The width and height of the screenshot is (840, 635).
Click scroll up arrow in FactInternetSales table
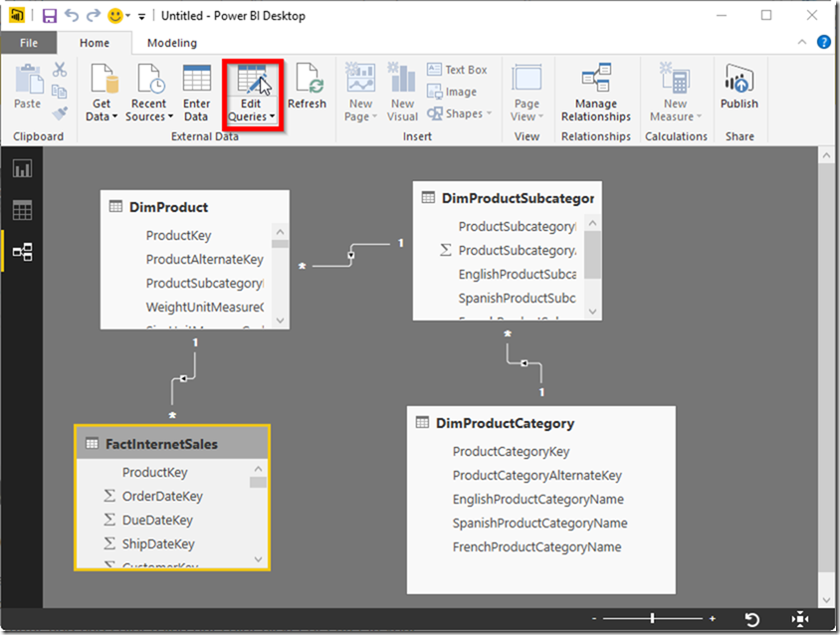pos(258,469)
